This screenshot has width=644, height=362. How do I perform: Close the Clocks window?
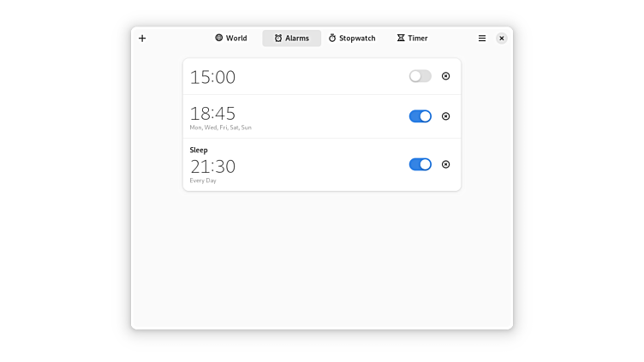point(502,39)
